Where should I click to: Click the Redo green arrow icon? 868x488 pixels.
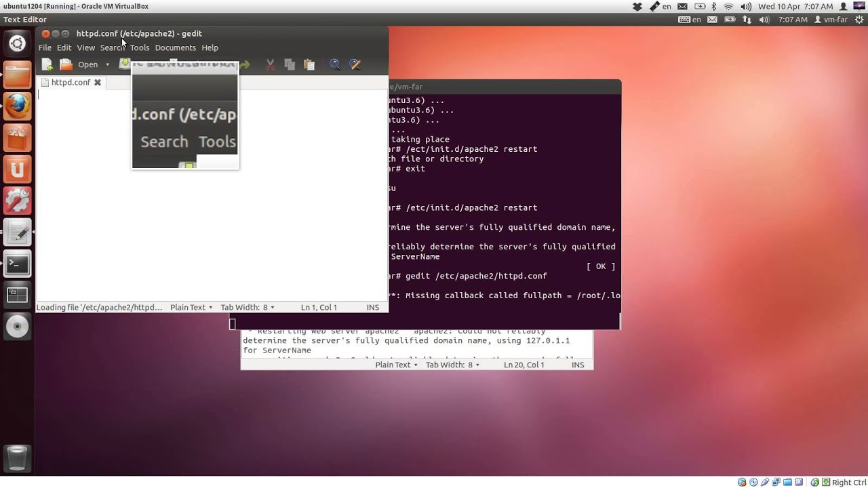coord(245,64)
